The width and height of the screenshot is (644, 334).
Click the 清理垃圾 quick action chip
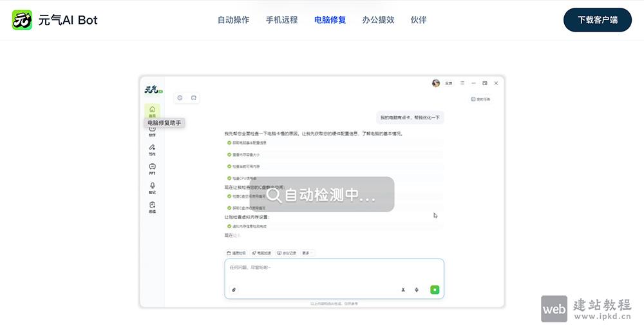(x=236, y=253)
